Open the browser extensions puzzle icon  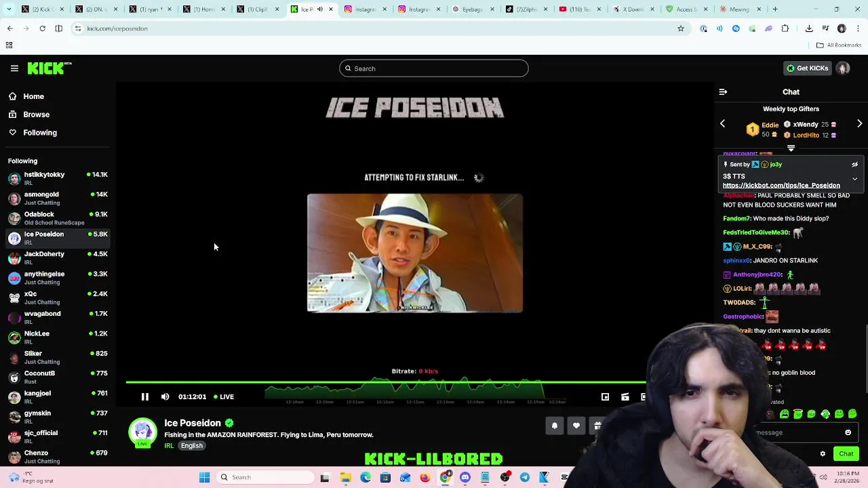pos(785,28)
